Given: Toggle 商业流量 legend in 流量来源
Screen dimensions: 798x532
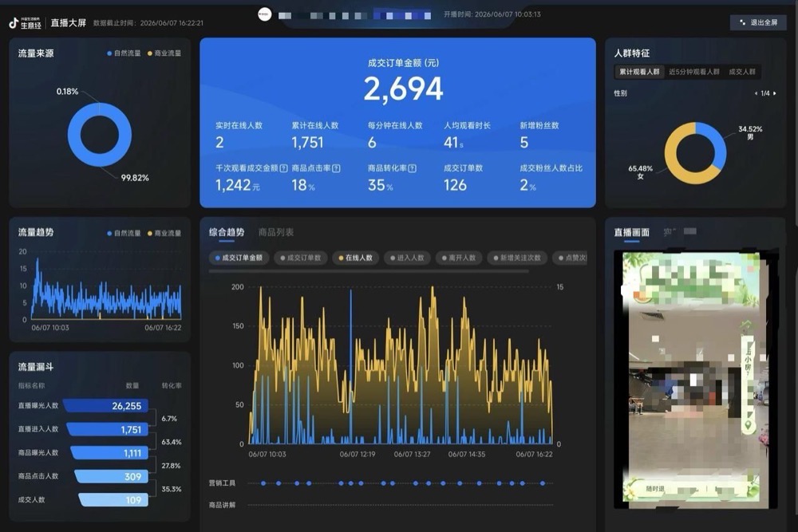Looking at the screenshot, I should coord(164,53).
